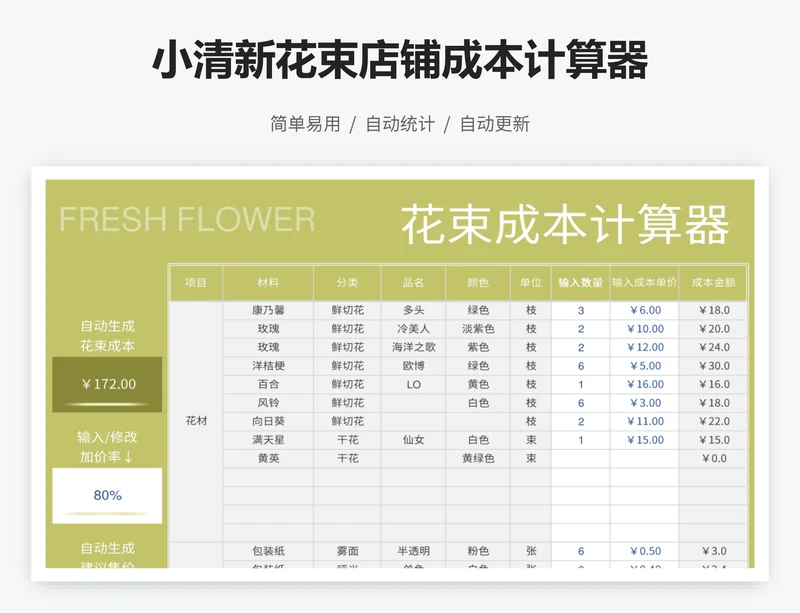Select the ¥20.0 cost amount cell
The image size is (800, 613).
(x=713, y=329)
